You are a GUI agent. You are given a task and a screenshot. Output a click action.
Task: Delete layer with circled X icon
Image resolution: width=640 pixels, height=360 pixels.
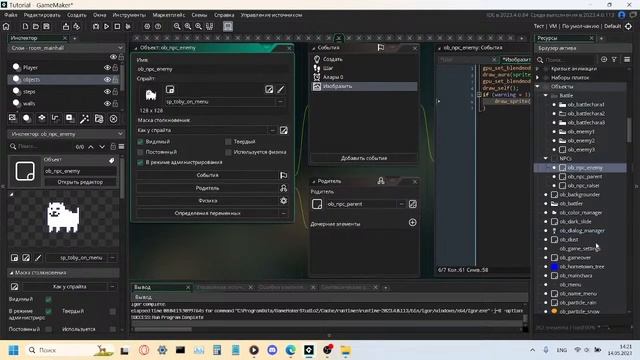(113, 119)
